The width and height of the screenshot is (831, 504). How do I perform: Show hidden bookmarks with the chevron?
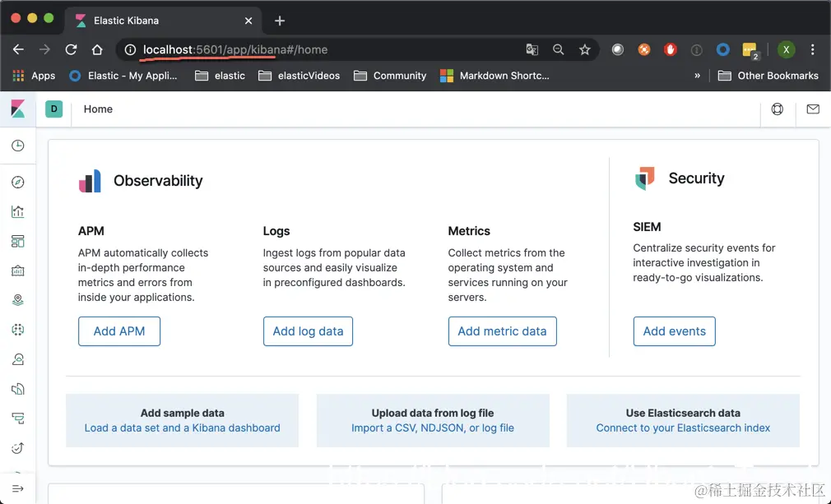[x=697, y=76]
